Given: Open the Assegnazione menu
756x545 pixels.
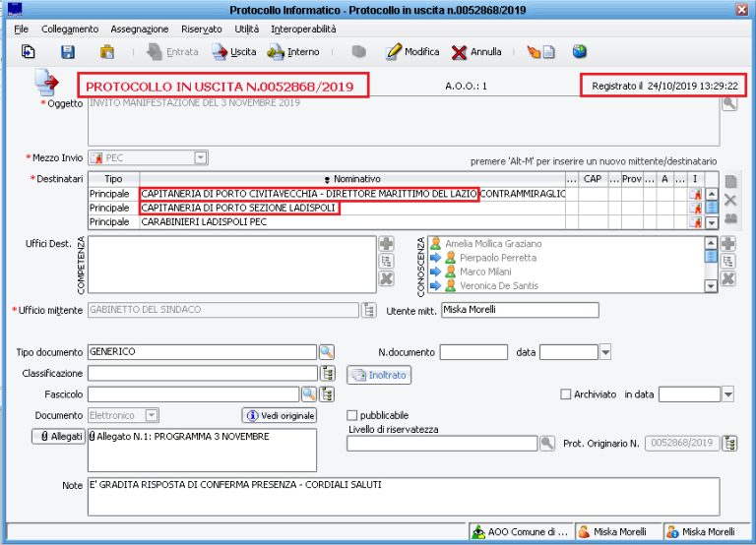Looking at the screenshot, I should click(x=140, y=29).
